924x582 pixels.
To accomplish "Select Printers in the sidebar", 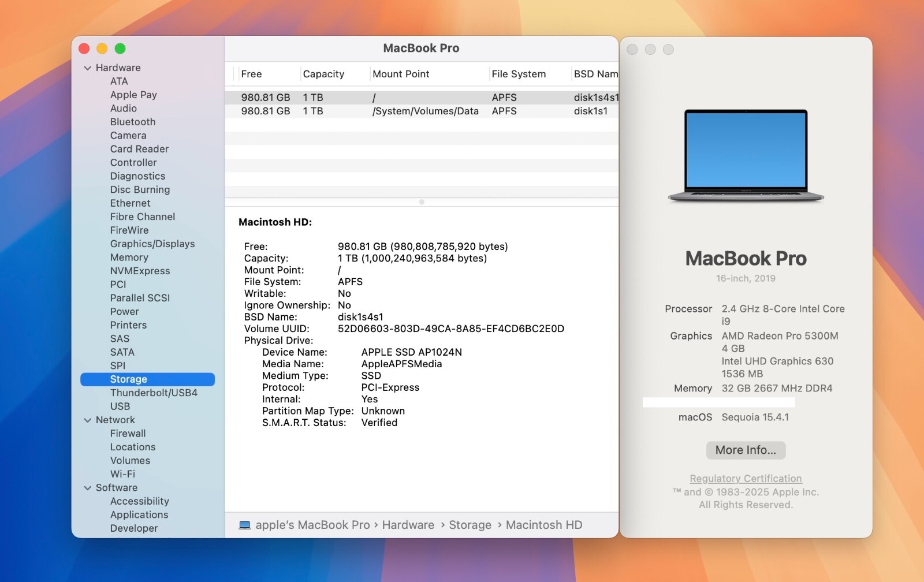I will (x=128, y=325).
